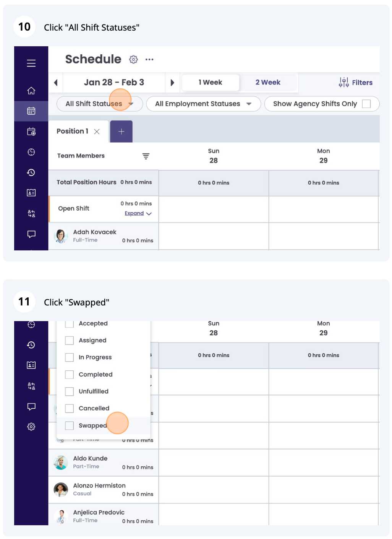The height and width of the screenshot is (539, 392).
Task: Click the Team Members sort filter icon
Action: (146, 156)
